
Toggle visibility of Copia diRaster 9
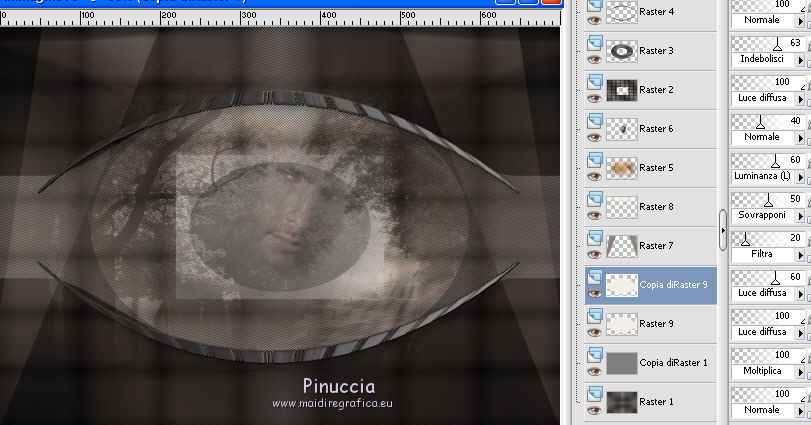[594, 294]
